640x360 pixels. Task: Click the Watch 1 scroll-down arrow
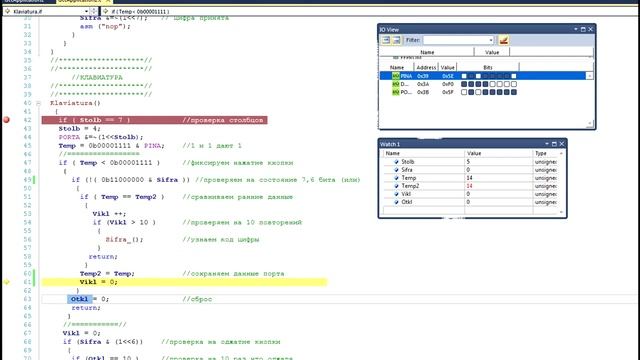point(561,211)
